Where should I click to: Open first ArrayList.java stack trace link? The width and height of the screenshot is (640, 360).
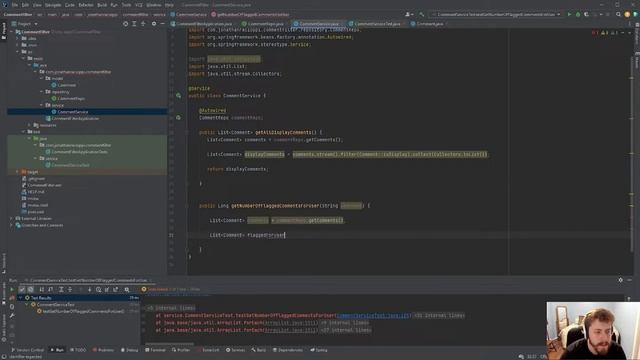(290, 323)
